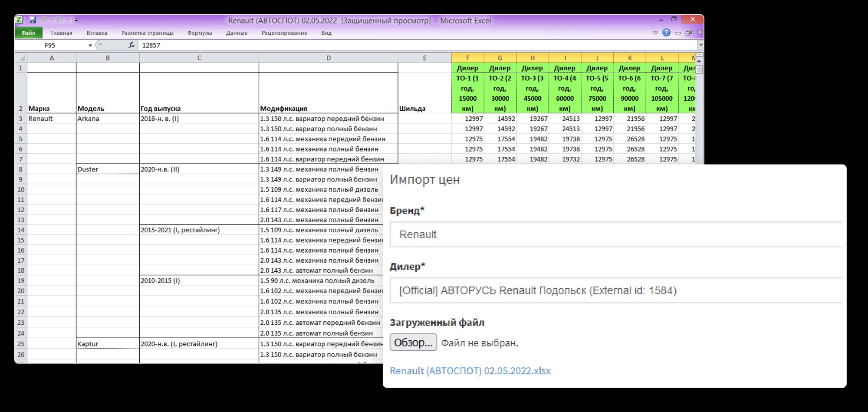Click the fx Insert Function icon
This screenshot has height=412, width=868.
tap(132, 45)
